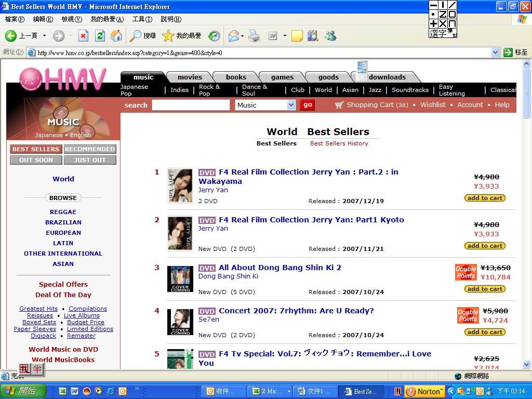Click the Deal Of The Day link

[x=63, y=295]
